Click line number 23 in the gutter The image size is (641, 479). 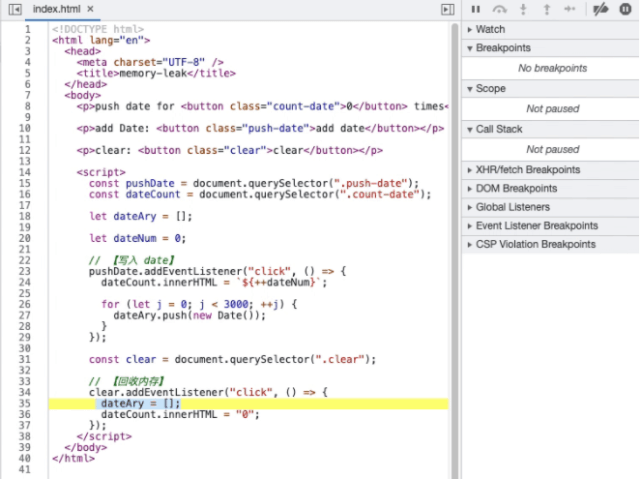(25, 271)
